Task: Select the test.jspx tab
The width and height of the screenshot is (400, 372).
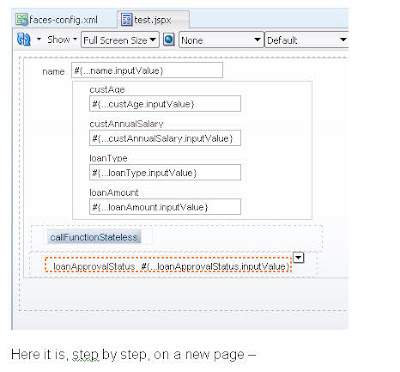Action: point(153,20)
